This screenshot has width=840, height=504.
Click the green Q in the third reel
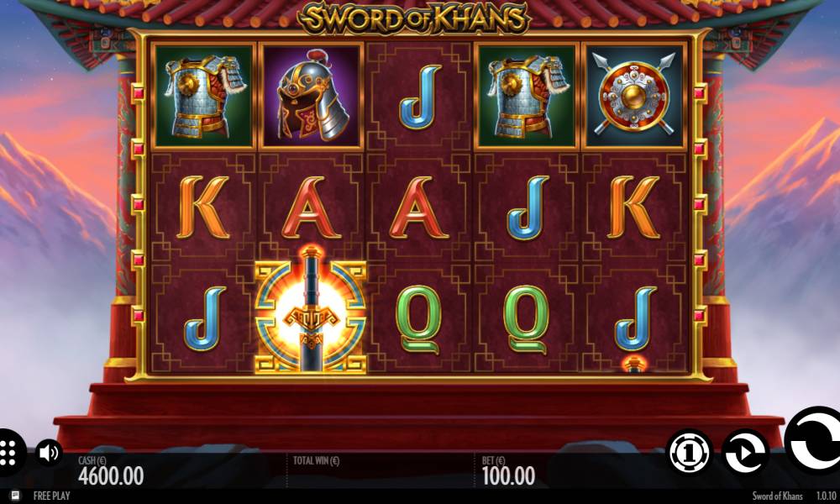[x=418, y=319]
